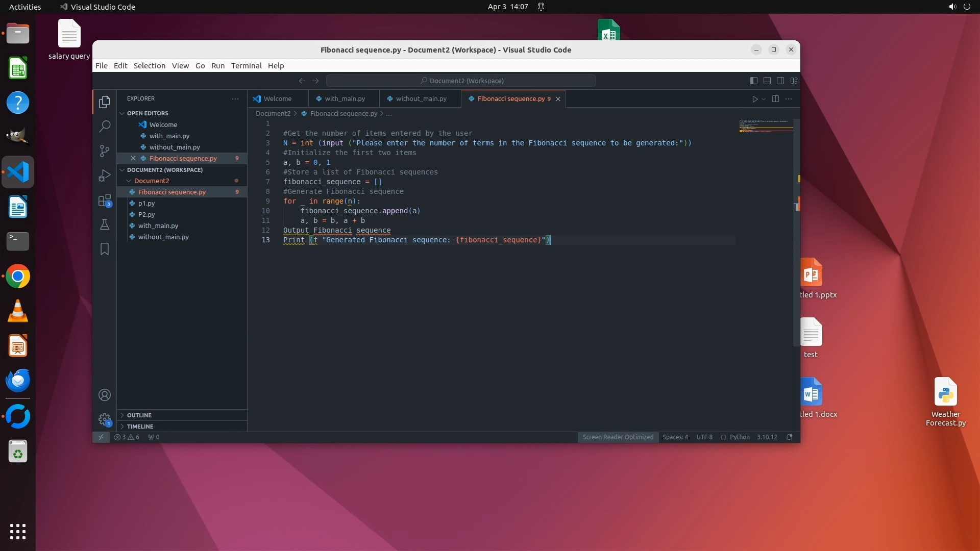Open the Manage gear icon
The image size is (980, 551).
[x=105, y=419]
